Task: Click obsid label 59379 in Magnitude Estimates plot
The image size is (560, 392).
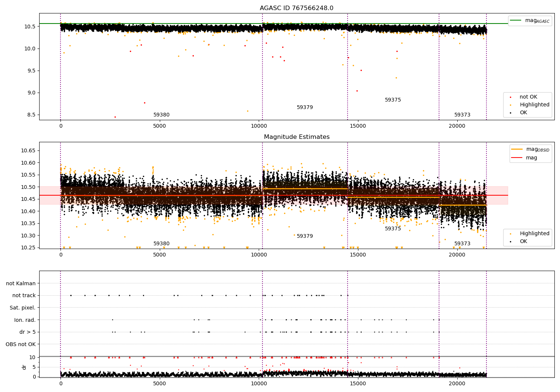Action: (305, 236)
